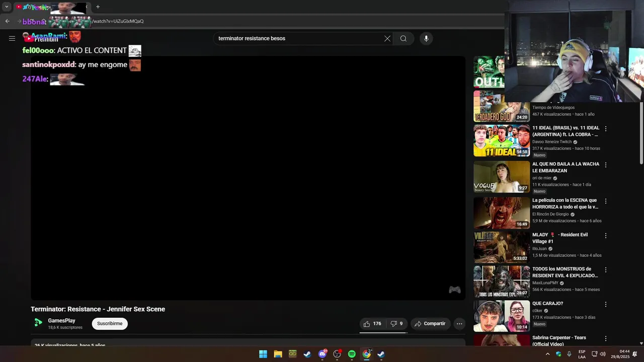
Task: Visit the El Rincón De Giorgio channel
Action: click(550, 214)
